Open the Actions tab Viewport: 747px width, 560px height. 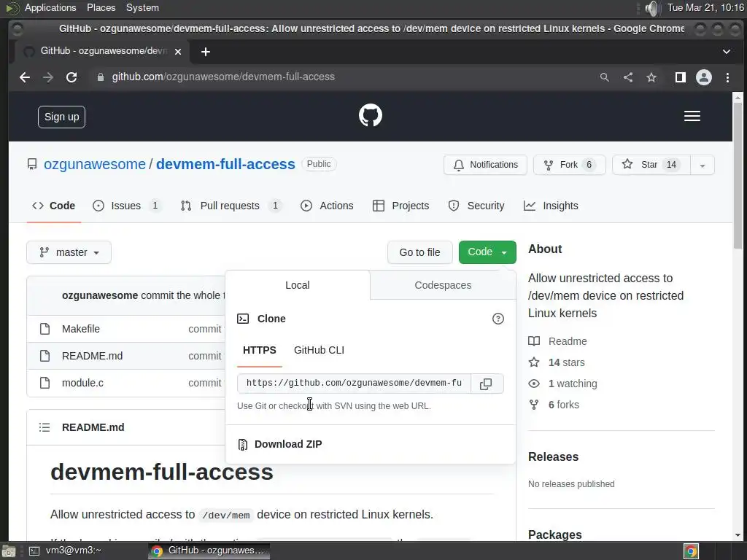click(327, 206)
